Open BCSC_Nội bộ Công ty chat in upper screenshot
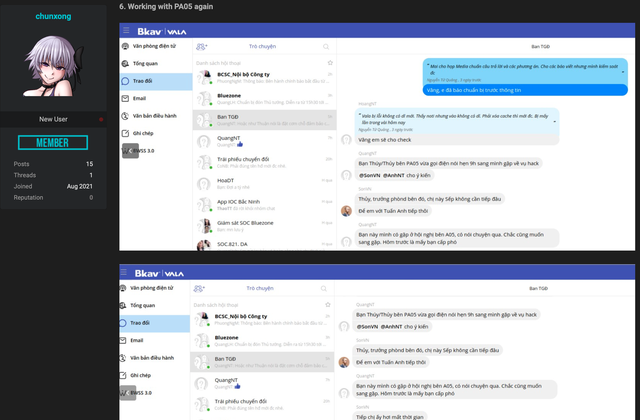Image resolution: width=640 pixels, height=420 pixels. click(x=264, y=78)
